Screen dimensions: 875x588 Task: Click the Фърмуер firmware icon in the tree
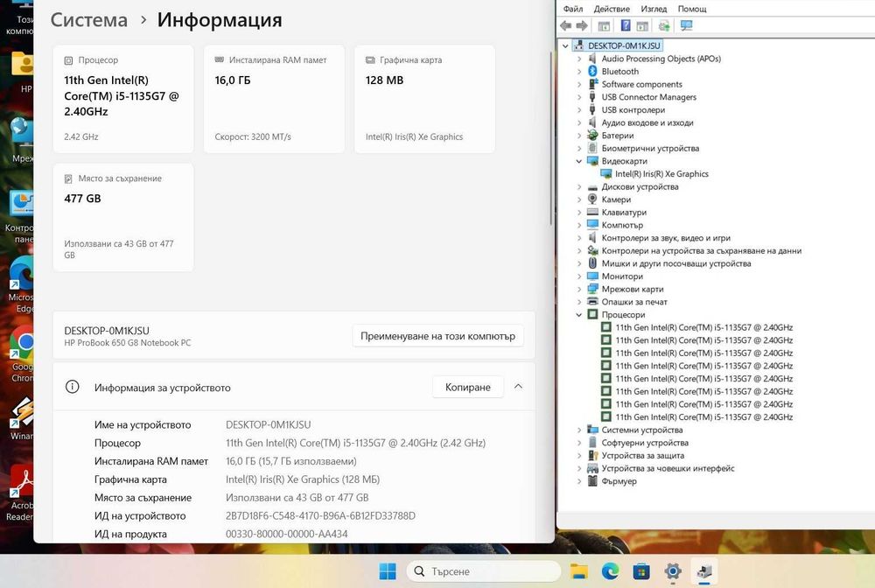(x=592, y=481)
